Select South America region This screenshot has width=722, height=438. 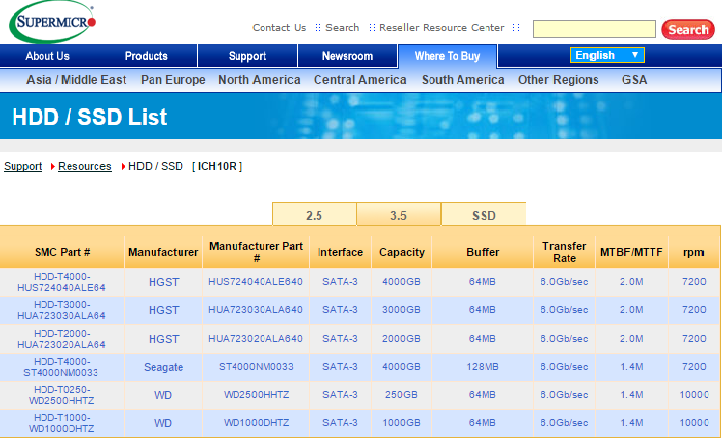pos(463,80)
